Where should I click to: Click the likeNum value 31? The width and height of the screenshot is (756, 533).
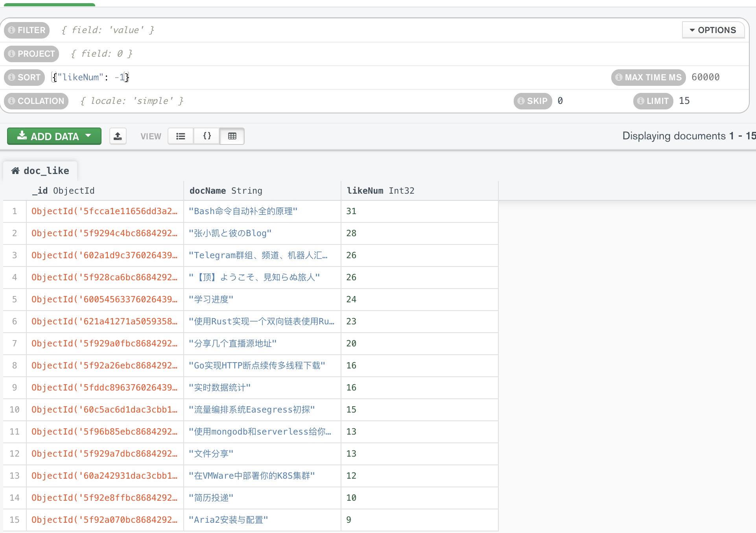point(420,211)
